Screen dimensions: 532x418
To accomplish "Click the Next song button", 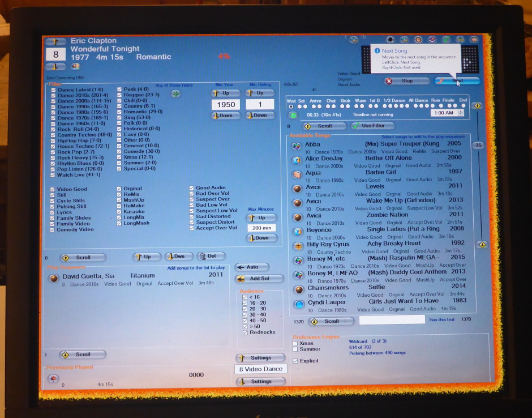I will click(x=457, y=81).
